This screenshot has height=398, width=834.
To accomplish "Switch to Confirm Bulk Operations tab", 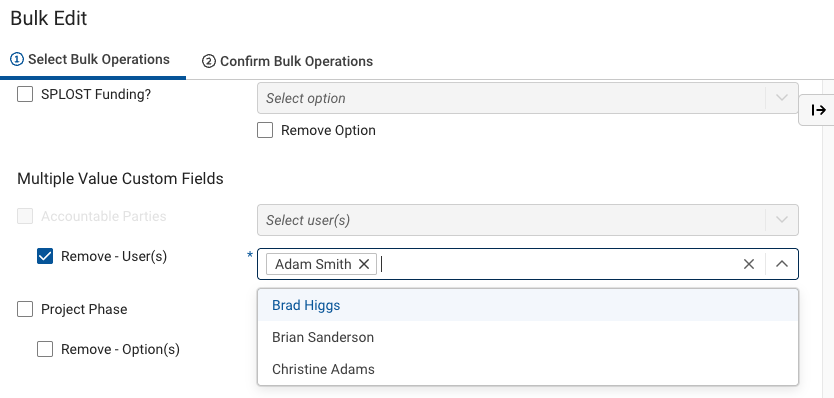I will pyautogui.click(x=287, y=62).
